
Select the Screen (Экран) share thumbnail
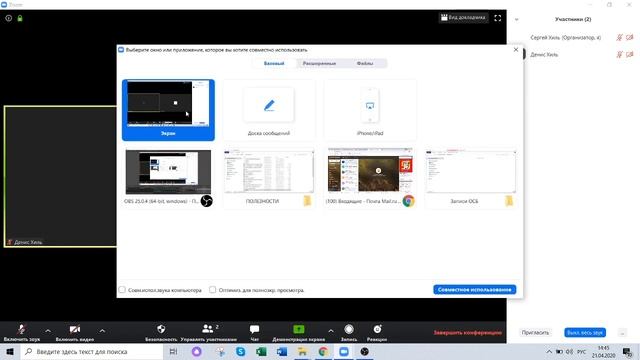(x=168, y=110)
